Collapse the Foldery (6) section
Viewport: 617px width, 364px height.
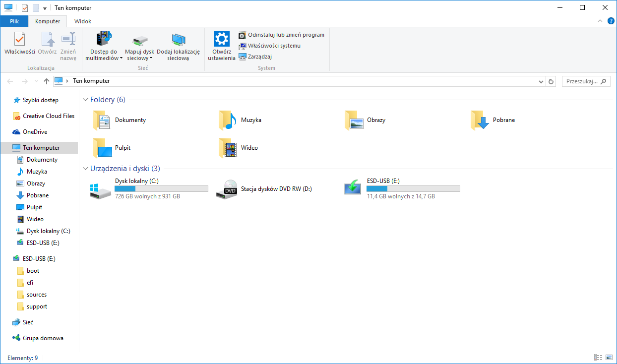85,99
